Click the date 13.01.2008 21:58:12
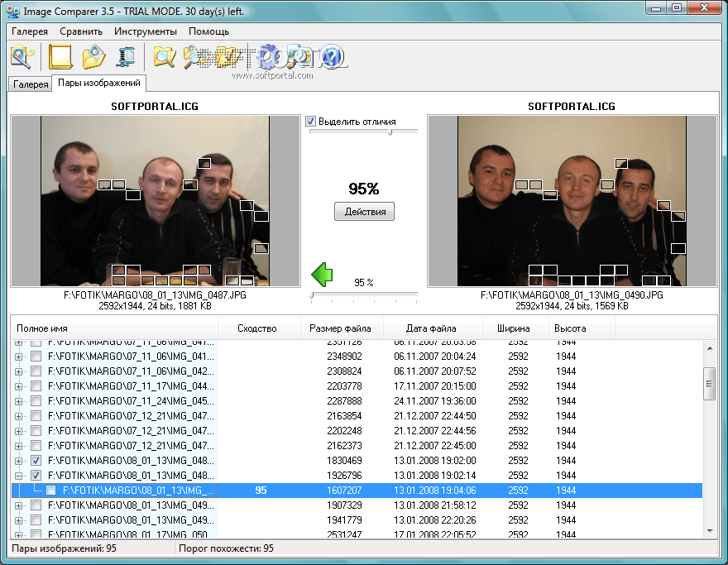 (x=435, y=505)
